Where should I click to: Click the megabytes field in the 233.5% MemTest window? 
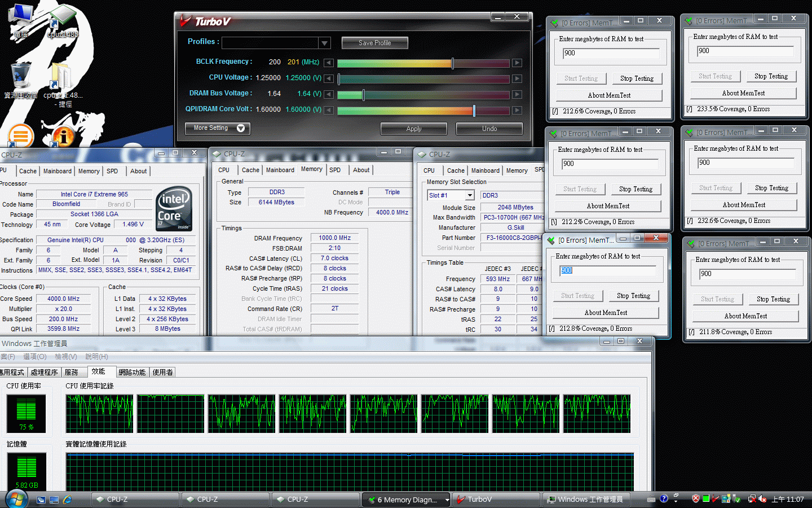tap(745, 51)
